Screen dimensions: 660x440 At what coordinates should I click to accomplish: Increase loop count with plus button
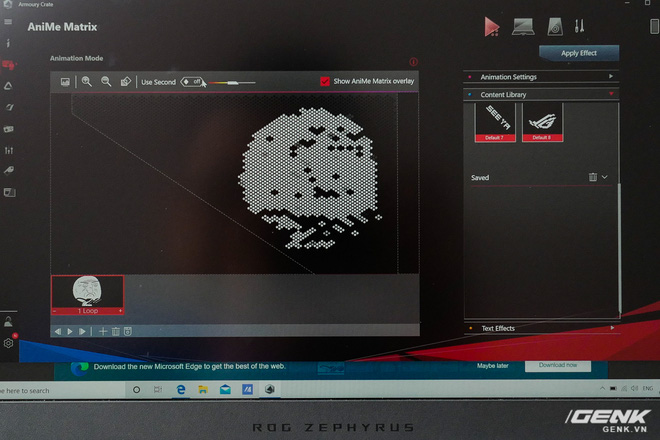tap(120, 311)
